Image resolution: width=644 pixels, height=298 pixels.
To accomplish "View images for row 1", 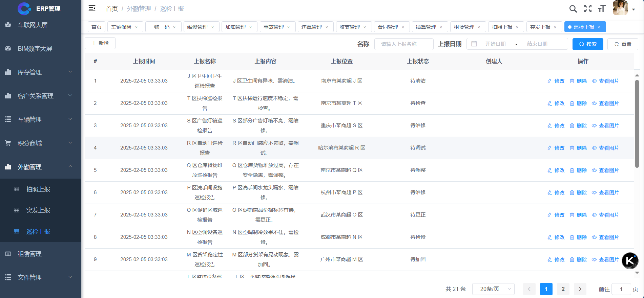I will [x=605, y=81].
